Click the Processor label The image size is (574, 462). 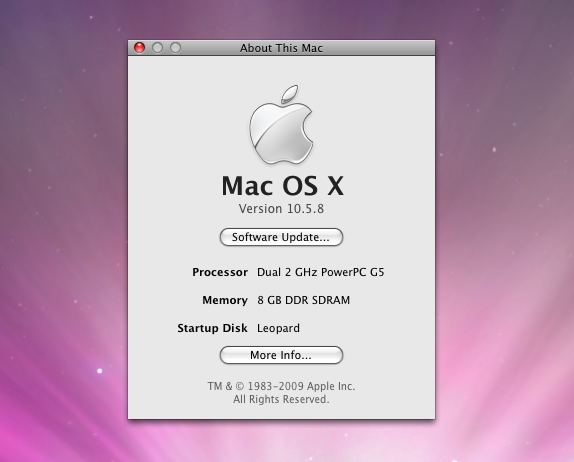(x=220, y=272)
